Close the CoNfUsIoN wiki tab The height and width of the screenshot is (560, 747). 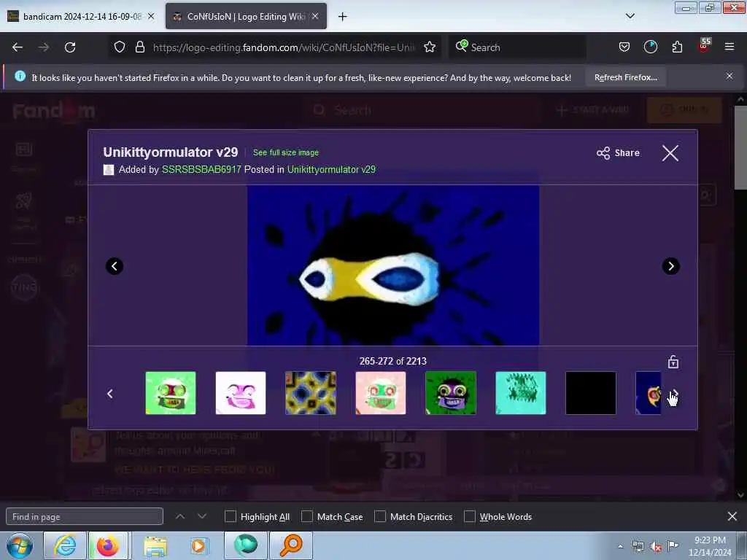pyautogui.click(x=315, y=16)
